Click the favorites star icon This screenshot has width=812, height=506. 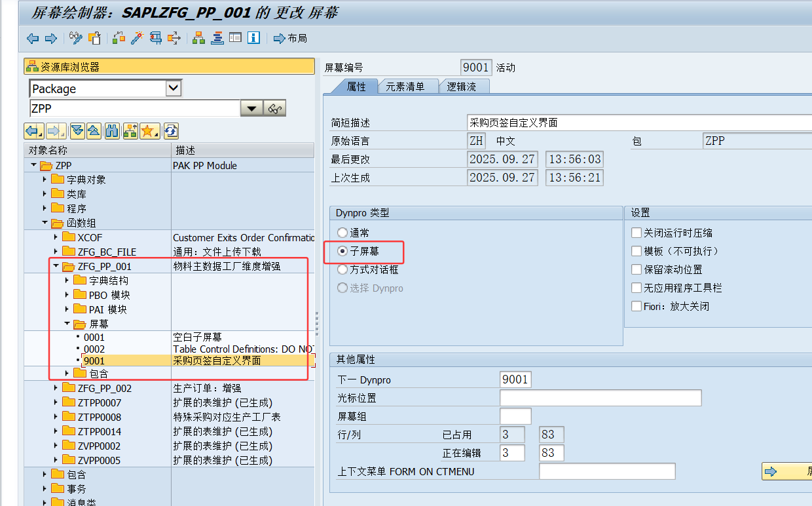click(x=149, y=130)
